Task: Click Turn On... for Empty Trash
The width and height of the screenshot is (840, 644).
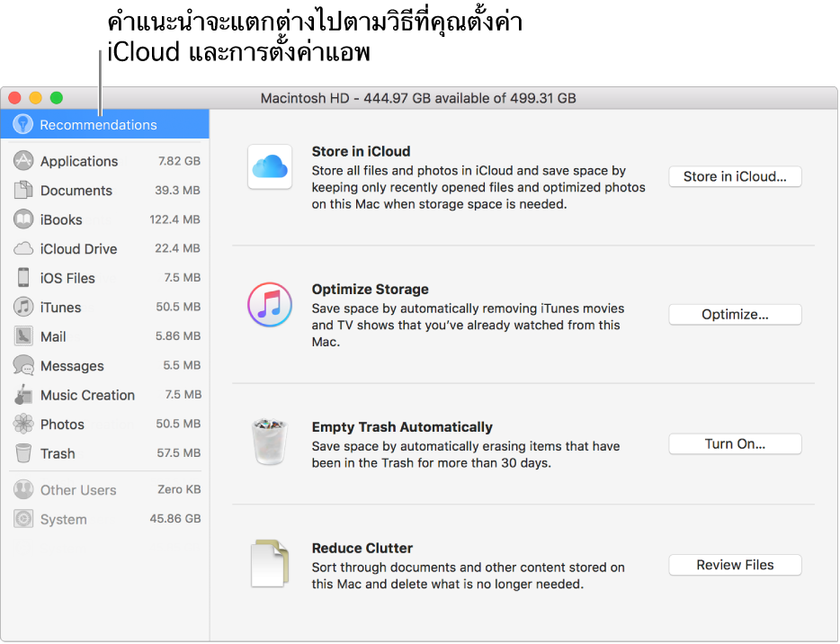Action: (x=735, y=444)
